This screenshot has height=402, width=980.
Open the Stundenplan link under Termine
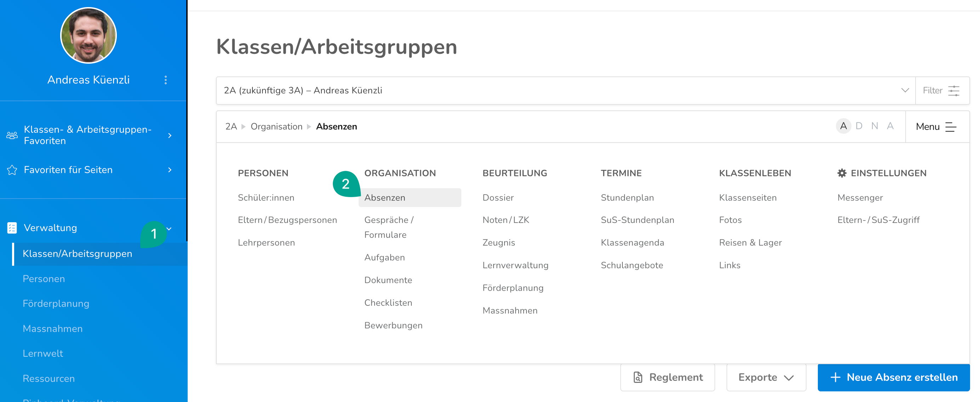(627, 198)
